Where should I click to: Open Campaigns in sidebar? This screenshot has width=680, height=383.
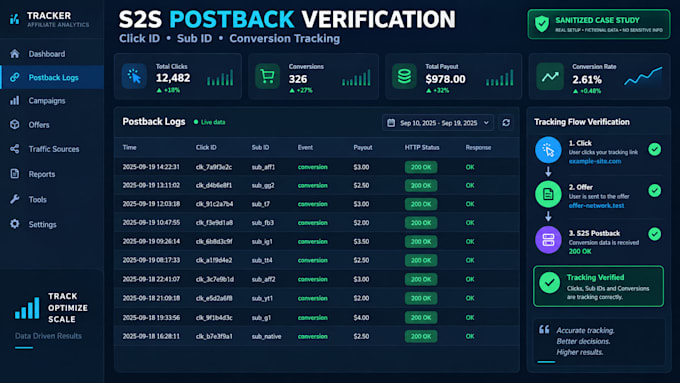coord(52,101)
